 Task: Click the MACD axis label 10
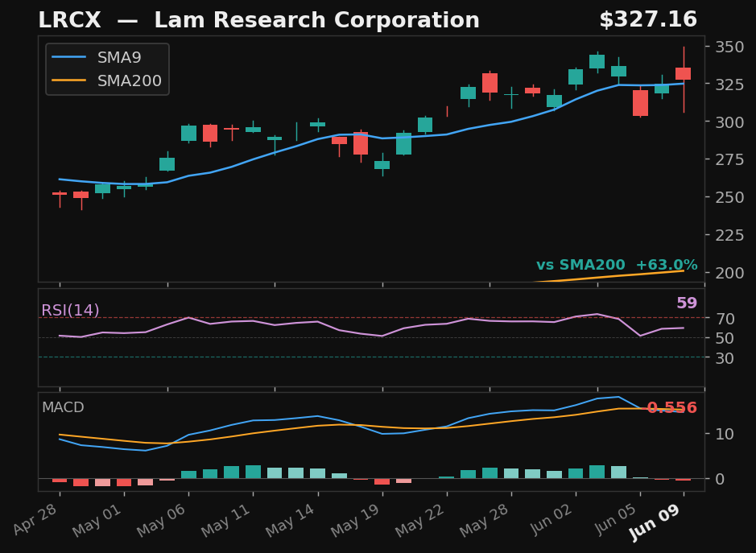[725, 434]
